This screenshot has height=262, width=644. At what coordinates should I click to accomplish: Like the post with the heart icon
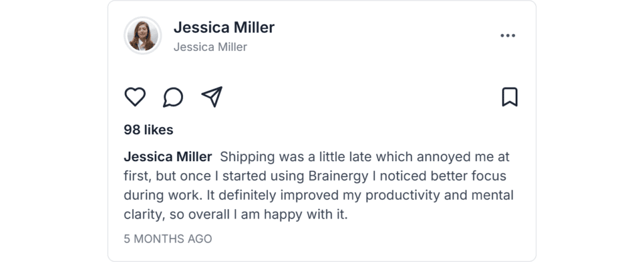pos(135,97)
